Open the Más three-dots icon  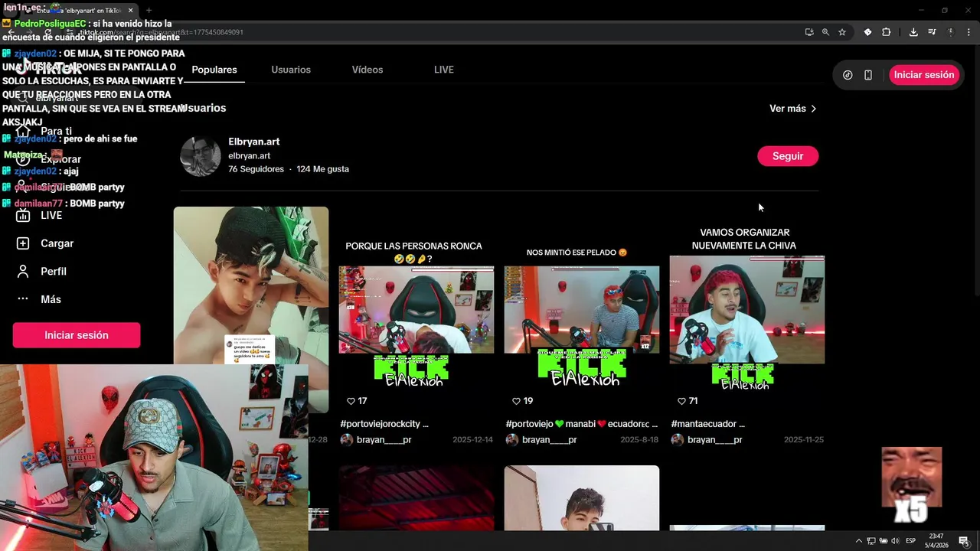23,299
